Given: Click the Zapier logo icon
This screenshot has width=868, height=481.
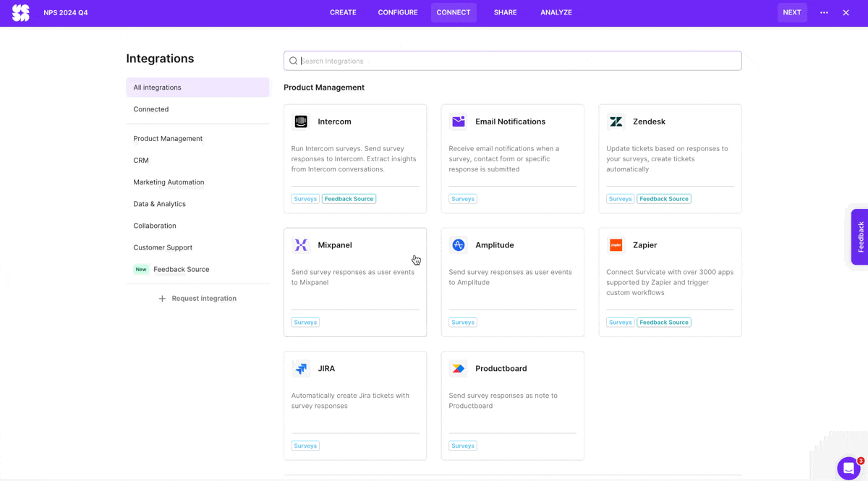Looking at the screenshot, I should [616, 245].
